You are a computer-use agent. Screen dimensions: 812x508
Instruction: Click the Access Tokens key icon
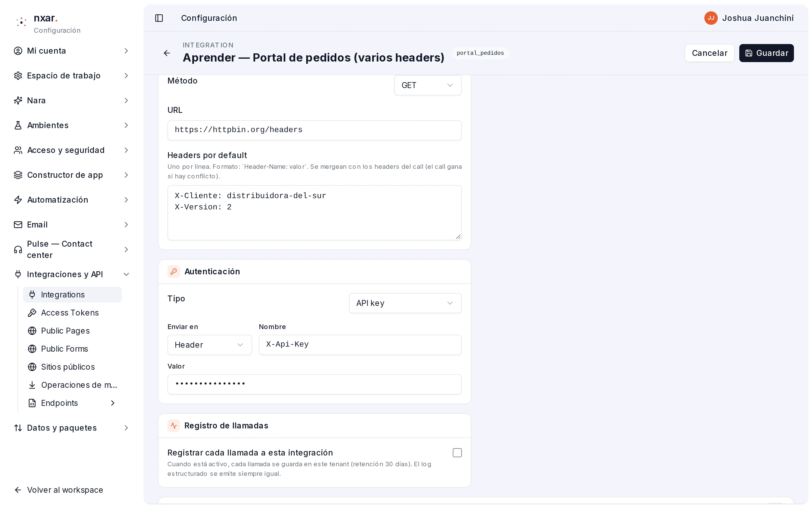click(32, 313)
